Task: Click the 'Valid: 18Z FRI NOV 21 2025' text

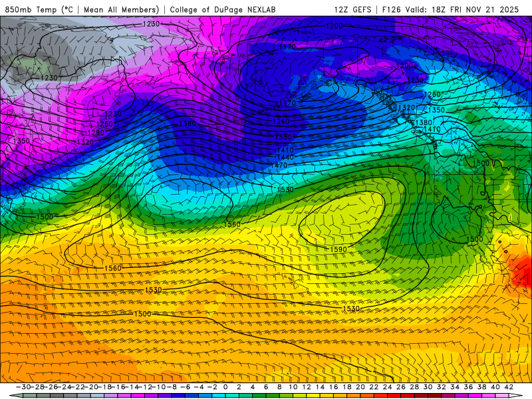Action: [463, 9]
